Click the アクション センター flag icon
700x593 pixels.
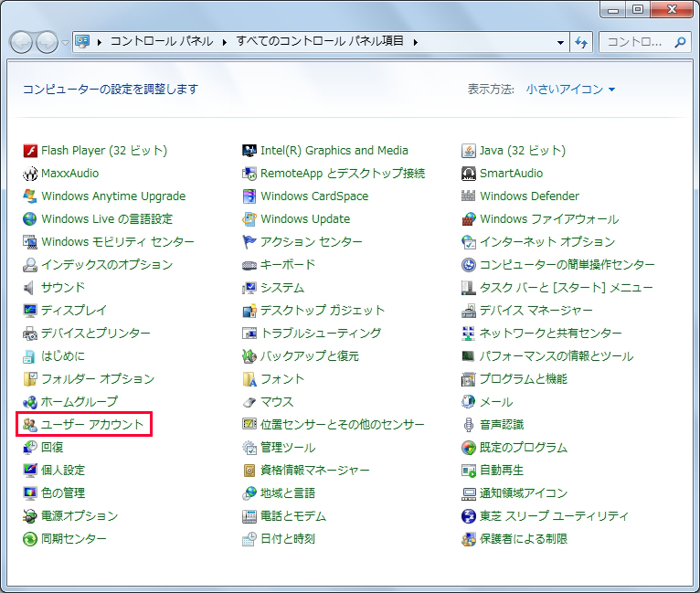(249, 242)
